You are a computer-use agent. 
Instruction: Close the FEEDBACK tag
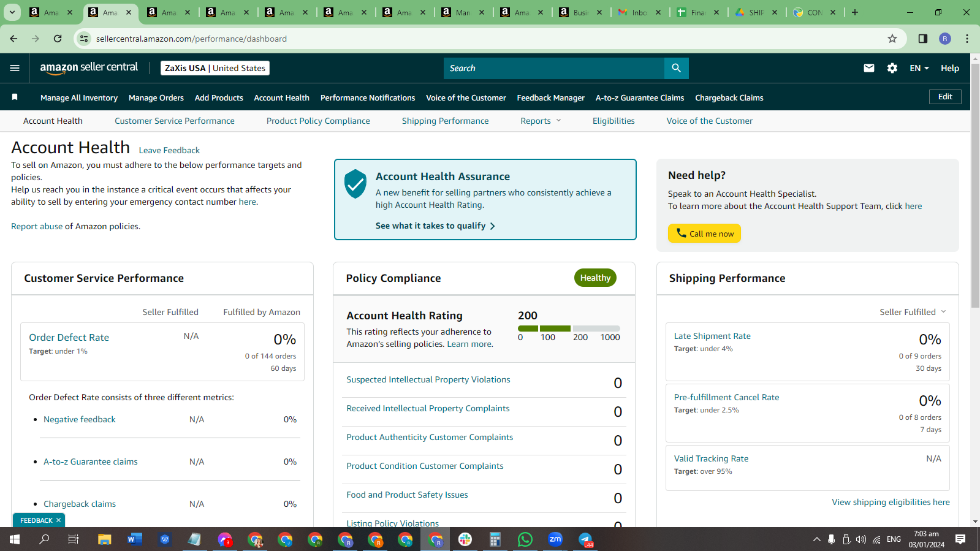click(x=58, y=520)
